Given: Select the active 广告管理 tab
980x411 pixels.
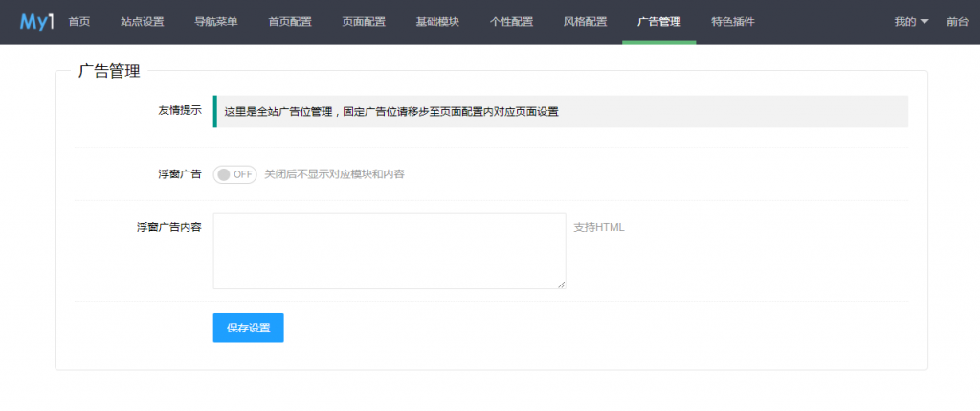Looking at the screenshot, I should [x=658, y=22].
